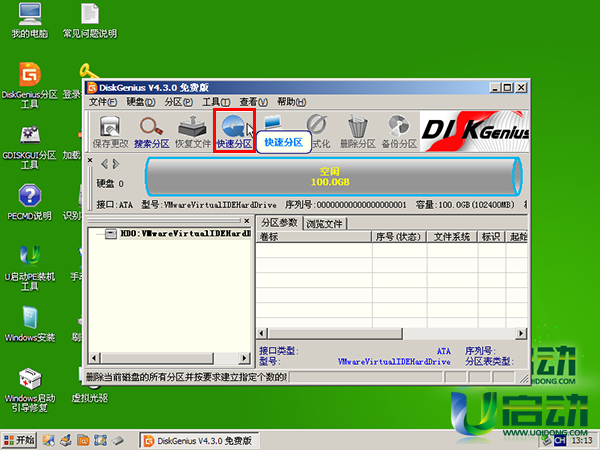Screen dimensions: 600x450
Task: Click the 保存更改 toolbar icon
Action: click(x=110, y=132)
